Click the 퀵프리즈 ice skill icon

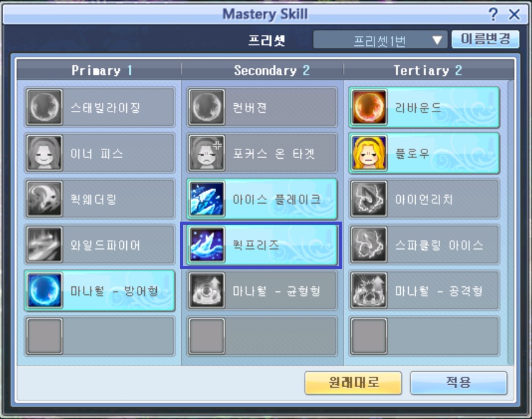point(207,245)
